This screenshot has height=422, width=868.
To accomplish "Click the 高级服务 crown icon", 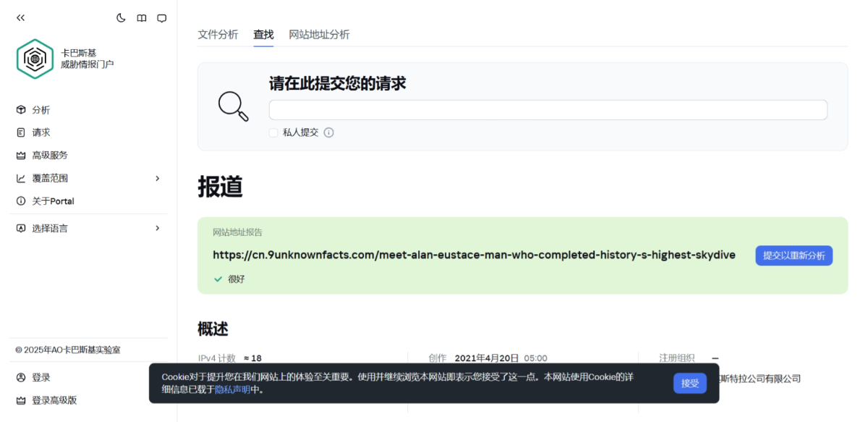I will click(21, 155).
